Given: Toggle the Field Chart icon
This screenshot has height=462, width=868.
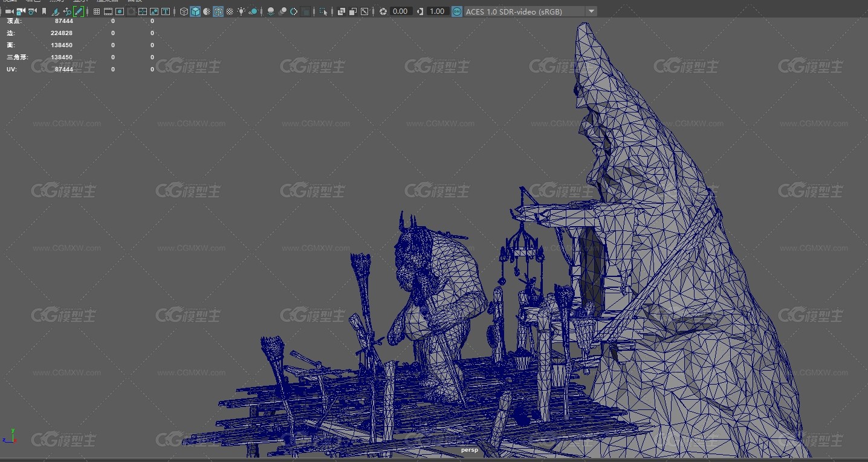Looking at the screenshot, I should 142,11.
